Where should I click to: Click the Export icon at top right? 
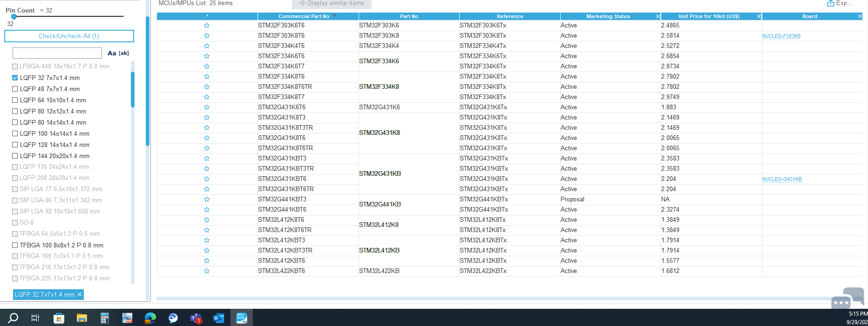[830, 3]
